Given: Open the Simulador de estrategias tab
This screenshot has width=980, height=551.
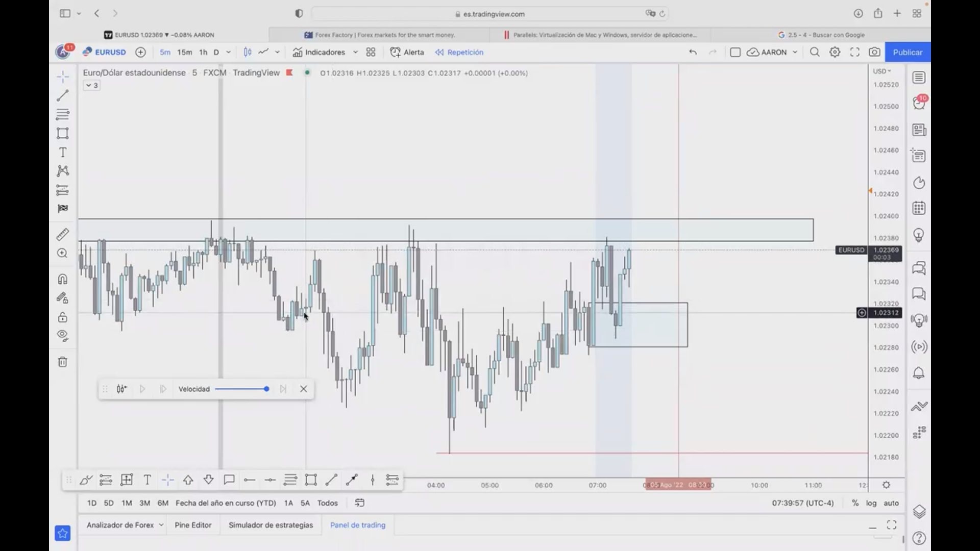Looking at the screenshot, I should pyautogui.click(x=271, y=525).
